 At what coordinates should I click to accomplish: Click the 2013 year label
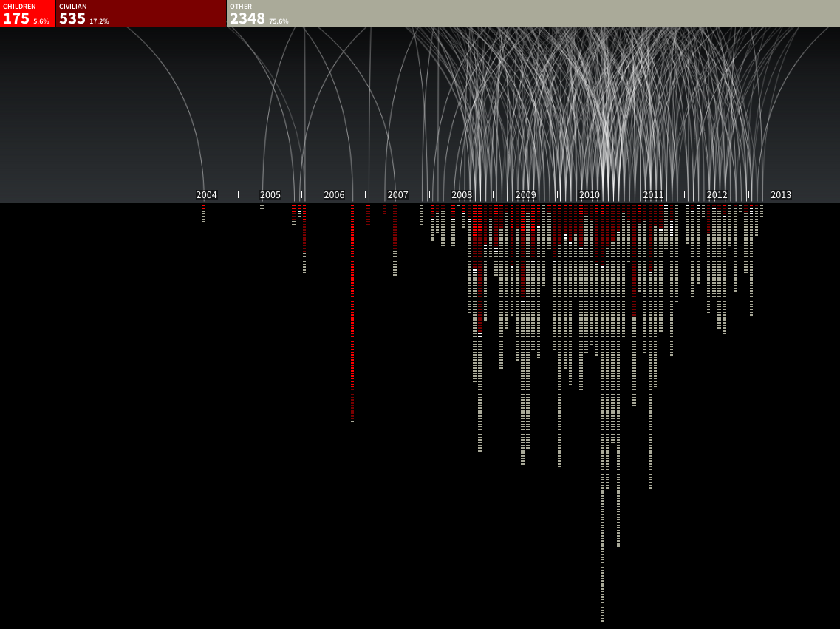(x=781, y=195)
